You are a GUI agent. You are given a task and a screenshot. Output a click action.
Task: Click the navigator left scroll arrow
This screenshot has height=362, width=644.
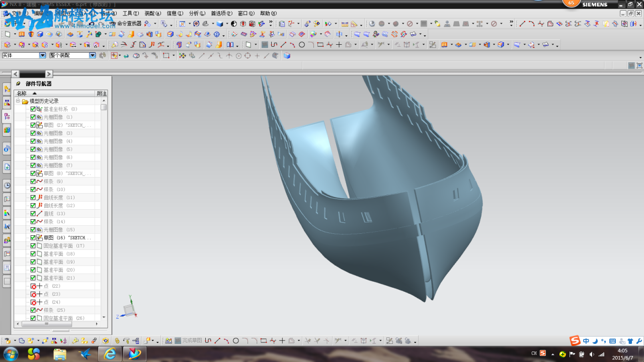coord(15,74)
